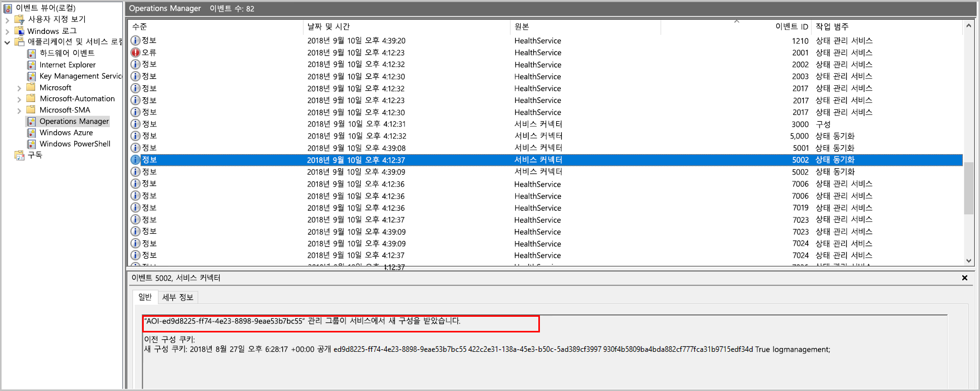Collapse 애플리케이션 및 서비스 로그 node
This screenshot has width=980, height=391.
click(7, 42)
